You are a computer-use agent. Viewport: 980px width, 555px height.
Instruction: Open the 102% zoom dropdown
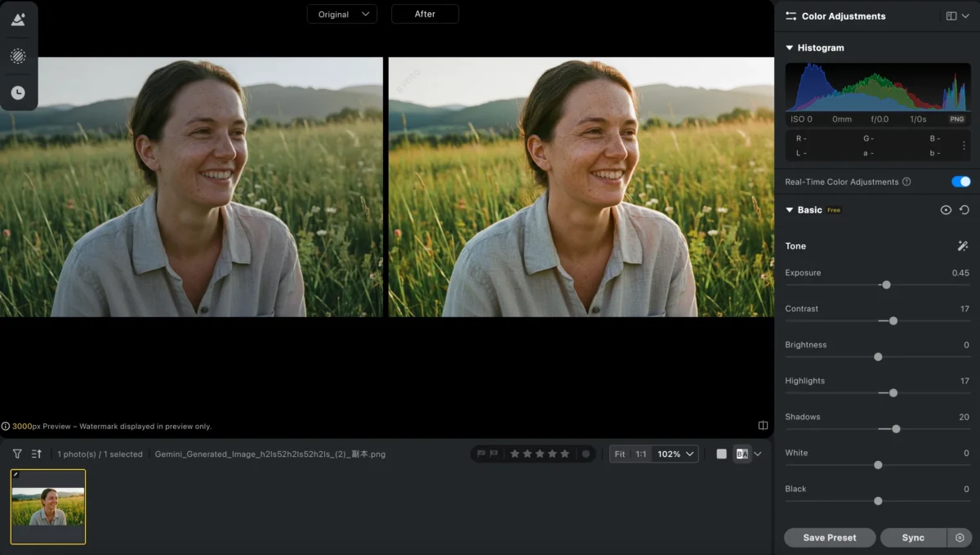pos(676,454)
